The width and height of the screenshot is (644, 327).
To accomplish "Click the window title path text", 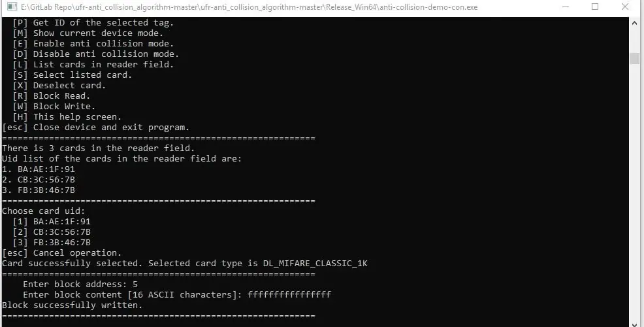I will (x=249, y=7).
